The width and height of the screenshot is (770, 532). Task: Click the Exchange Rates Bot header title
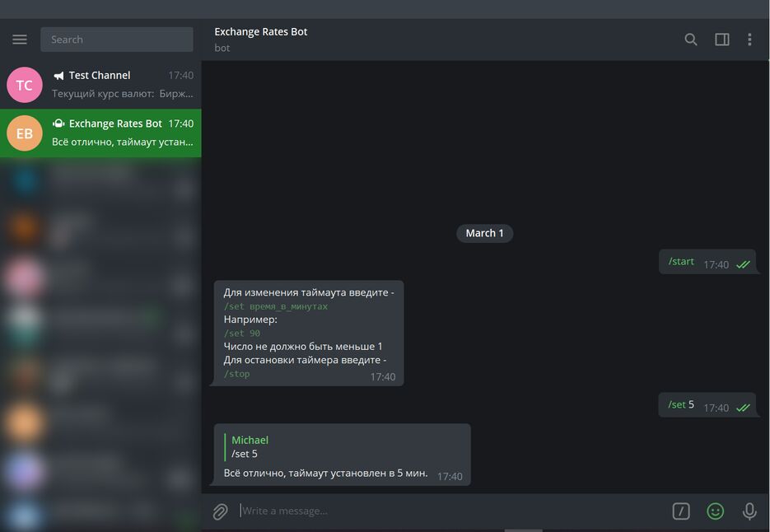coord(261,32)
